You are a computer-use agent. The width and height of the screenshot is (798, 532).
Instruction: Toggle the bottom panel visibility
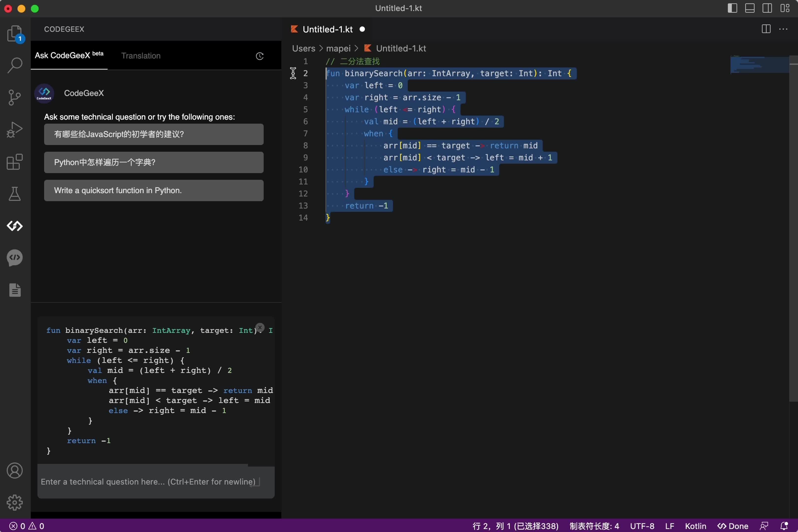750,8
